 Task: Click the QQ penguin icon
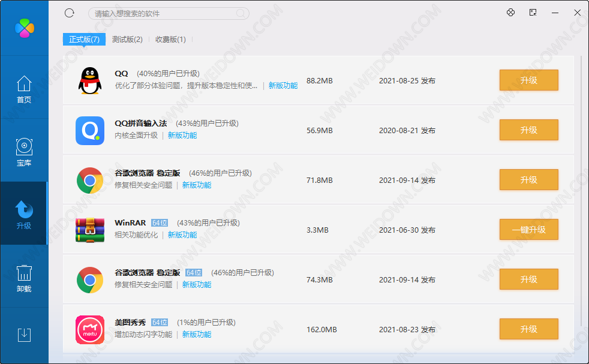click(x=90, y=80)
